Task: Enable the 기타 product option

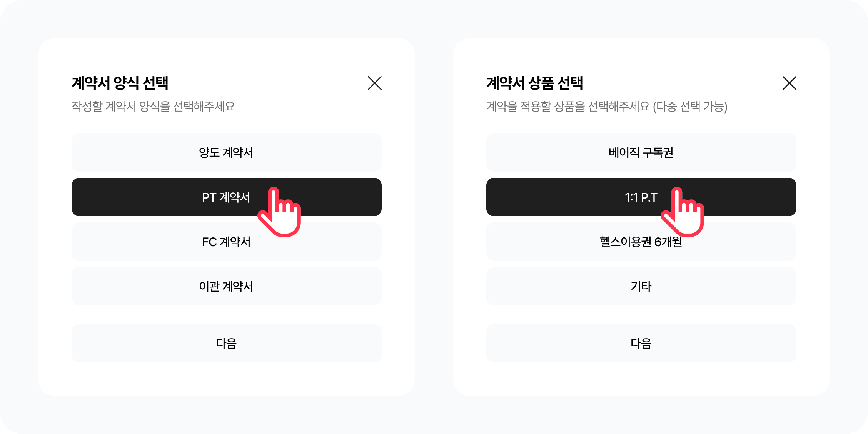Action: tap(641, 286)
